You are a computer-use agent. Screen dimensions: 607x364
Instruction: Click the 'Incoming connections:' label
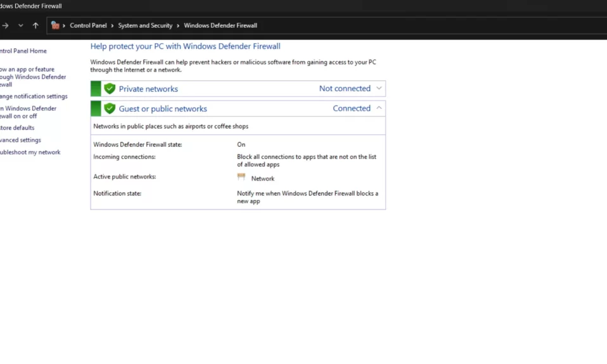(x=124, y=157)
